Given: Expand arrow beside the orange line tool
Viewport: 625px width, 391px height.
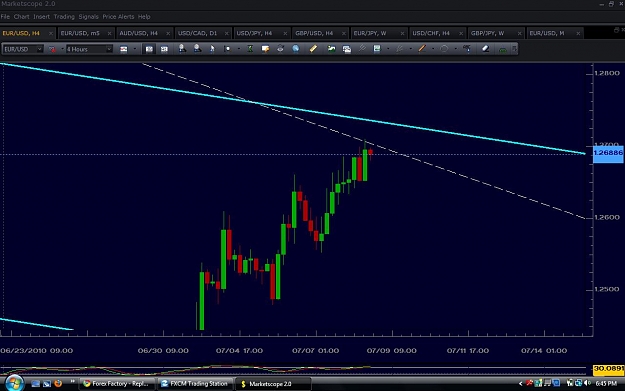Looking at the screenshot, I should pyautogui.click(x=433, y=49).
